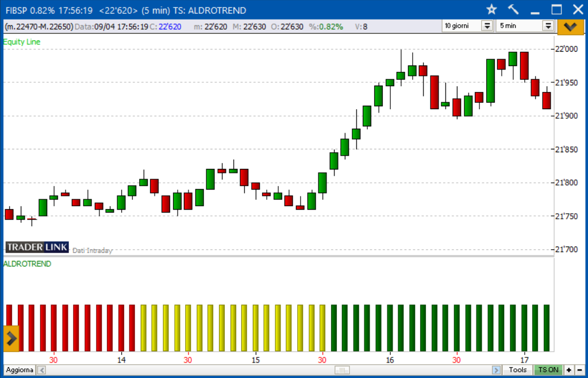
Task: Maximize the chart window
Action: [x=556, y=10]
